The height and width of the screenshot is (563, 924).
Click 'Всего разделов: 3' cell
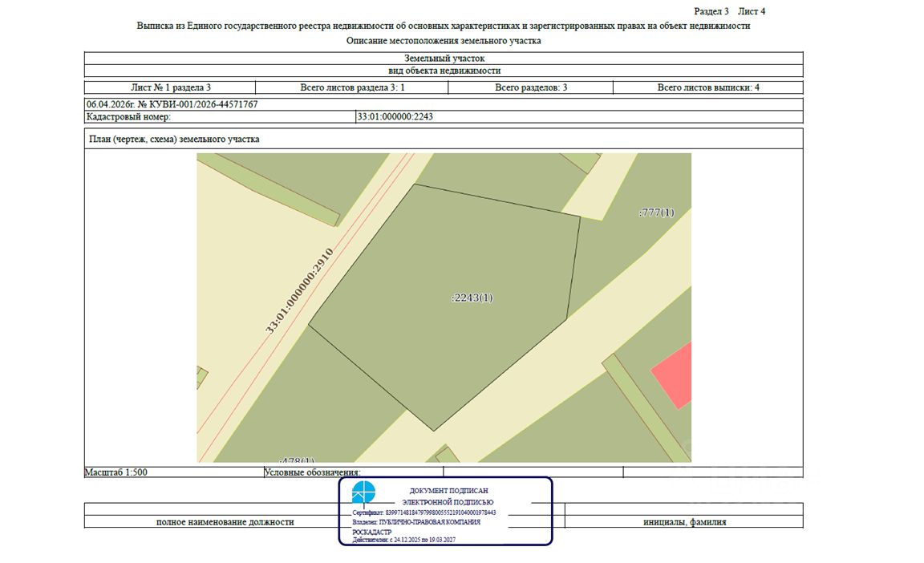tap(531, 87)
